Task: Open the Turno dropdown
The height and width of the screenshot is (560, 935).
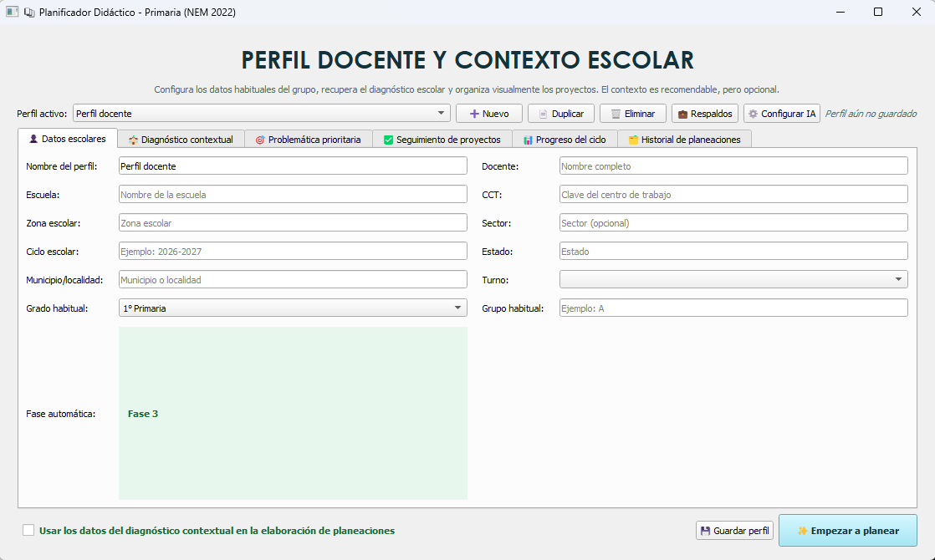Action: (733, 279)
